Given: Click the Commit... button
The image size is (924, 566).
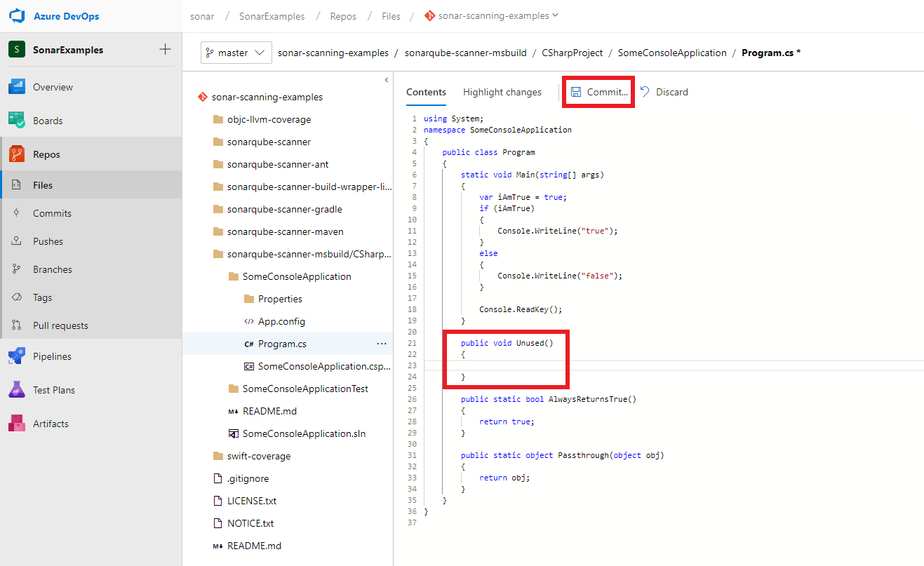Looking at the screenshot, I should [x=598, y=92].
